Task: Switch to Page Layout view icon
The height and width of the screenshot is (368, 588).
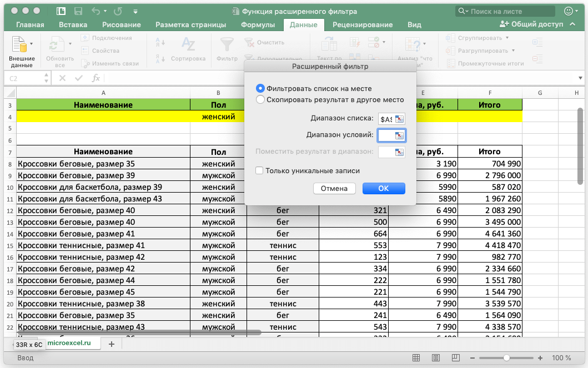Action: (x=436, y=358)
